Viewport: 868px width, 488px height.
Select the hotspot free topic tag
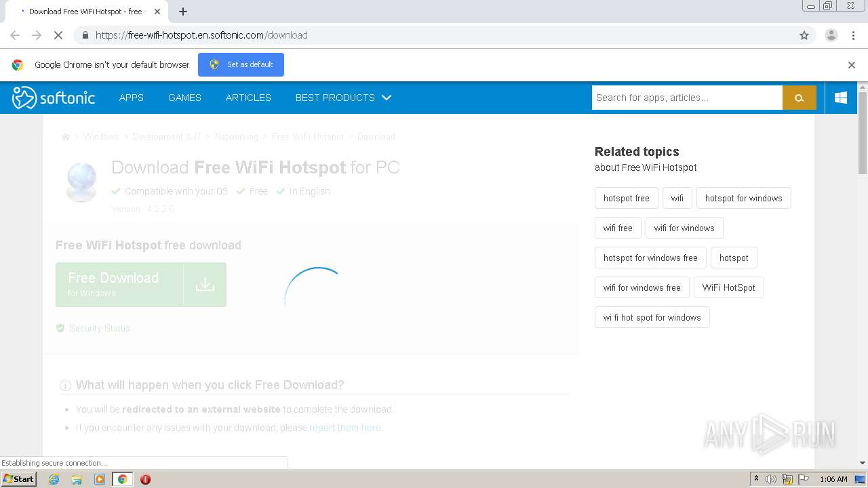pyautogui.click(x=627, y=198)
